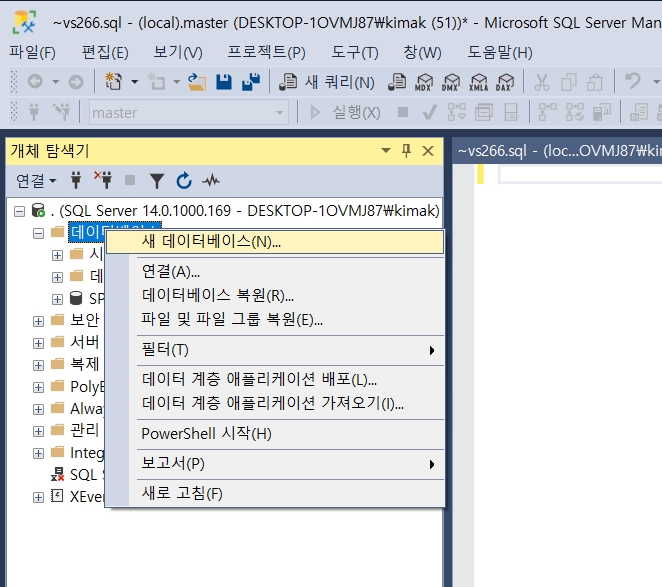The image size is (662, 587).
Task: Select 새로 고침(F) menu item
Action: click(275, 493)
